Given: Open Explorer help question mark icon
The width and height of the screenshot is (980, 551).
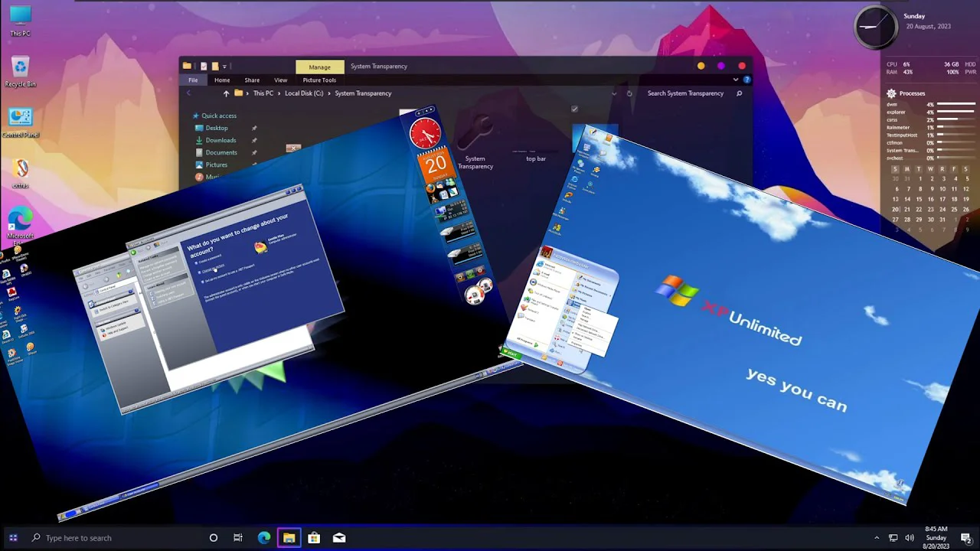Looking at the screenshot, I should coord(746,80).
